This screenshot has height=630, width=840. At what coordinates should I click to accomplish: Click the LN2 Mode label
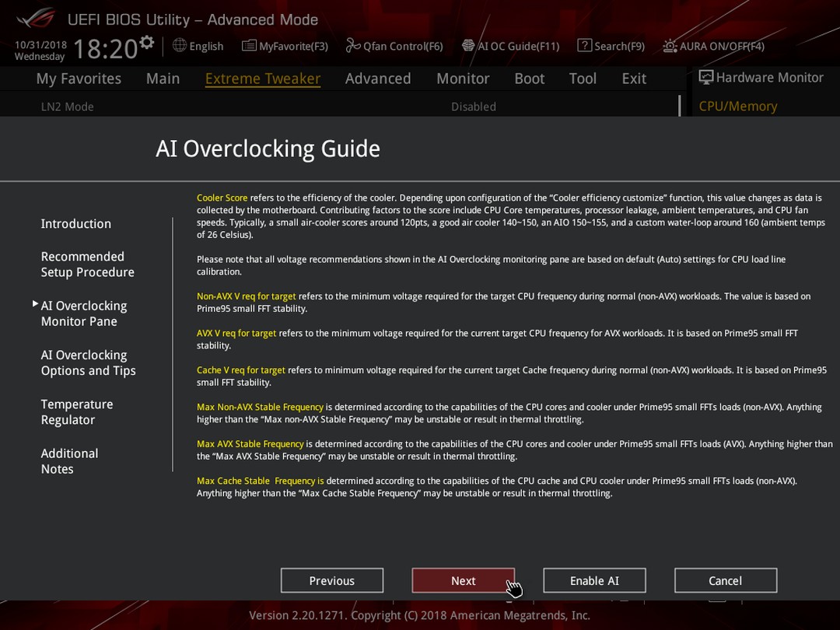click(68, 107)
